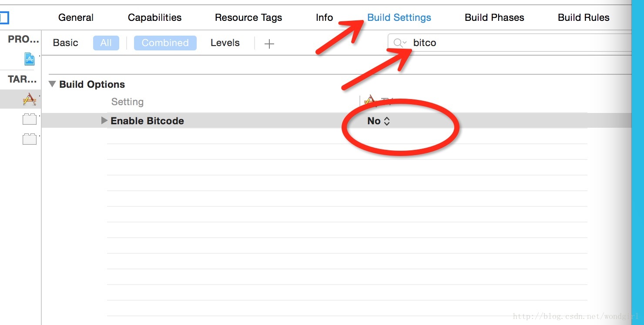Switch to the Build Phases tab

coord(494,18)
